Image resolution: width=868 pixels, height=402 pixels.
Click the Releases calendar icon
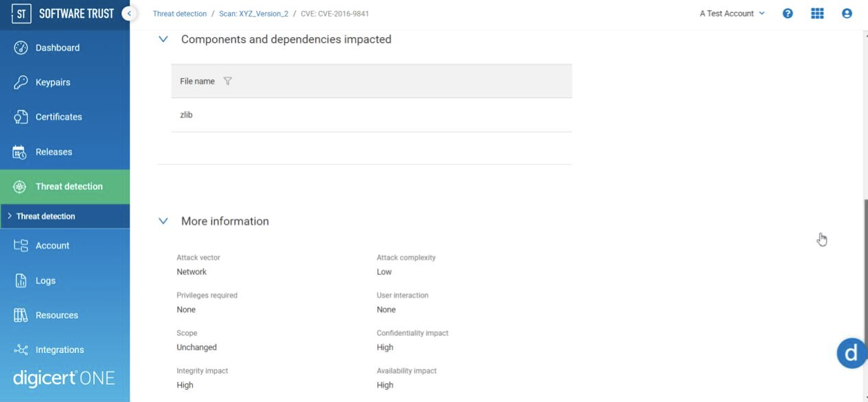pos(20,152)
